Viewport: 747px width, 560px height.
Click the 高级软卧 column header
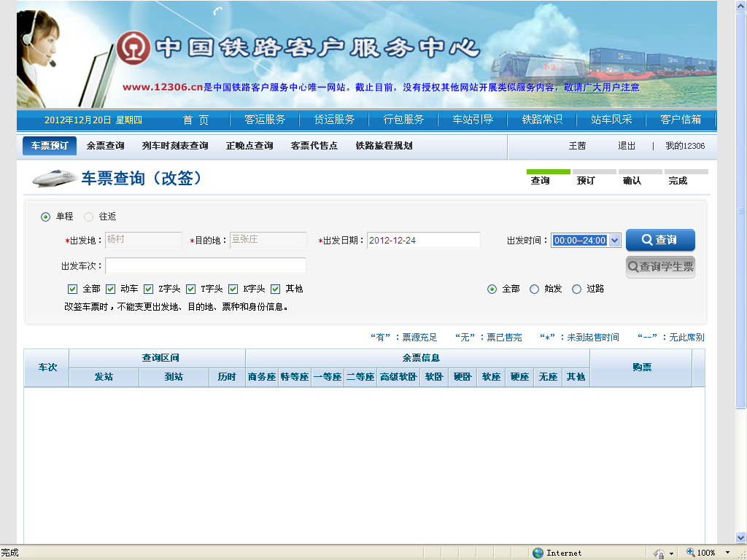pos(398,377)
